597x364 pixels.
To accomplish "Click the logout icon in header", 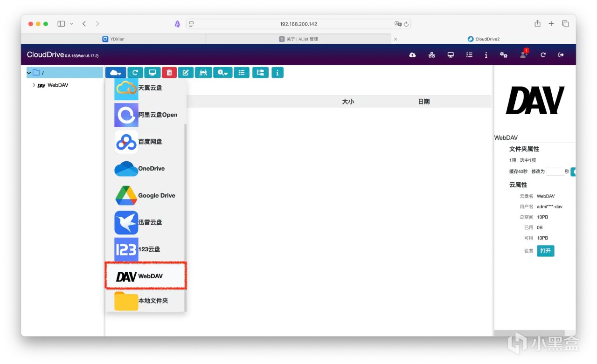I will point(561,55).
